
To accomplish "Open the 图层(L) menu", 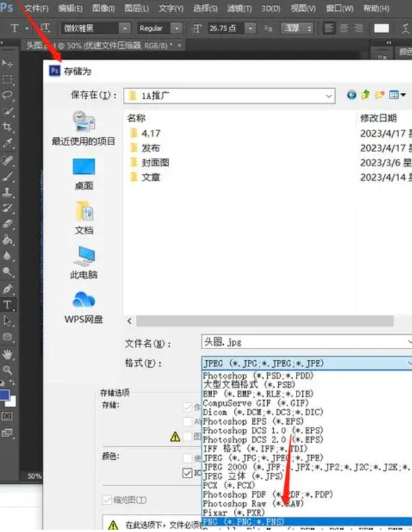I will click(137, 8).
